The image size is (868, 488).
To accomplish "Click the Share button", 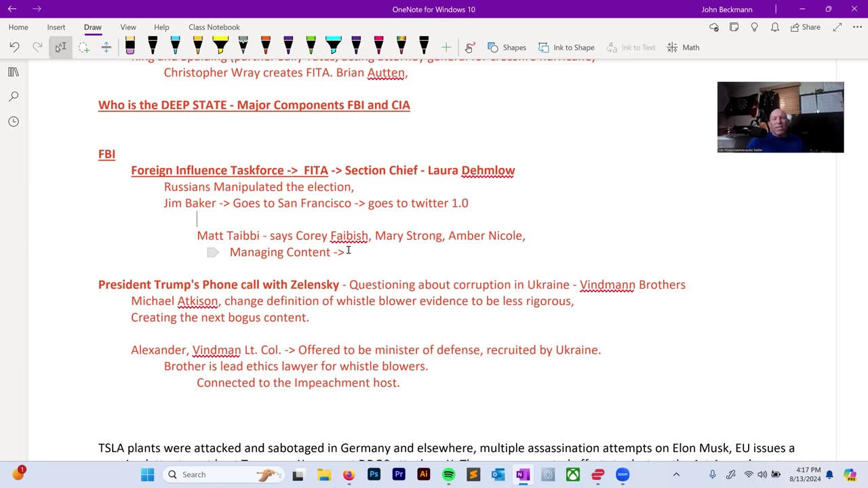I will 804,27.
